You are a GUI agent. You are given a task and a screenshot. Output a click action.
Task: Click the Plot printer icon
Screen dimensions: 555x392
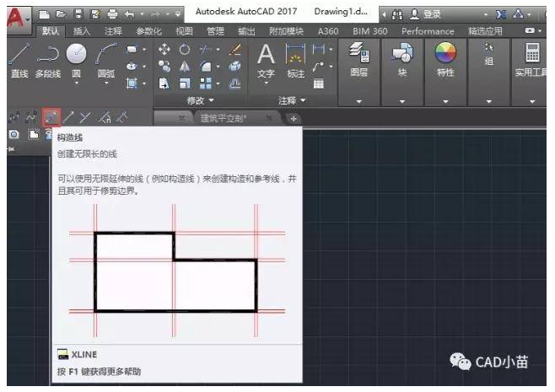pyautogui.click(x=112, y=14)
